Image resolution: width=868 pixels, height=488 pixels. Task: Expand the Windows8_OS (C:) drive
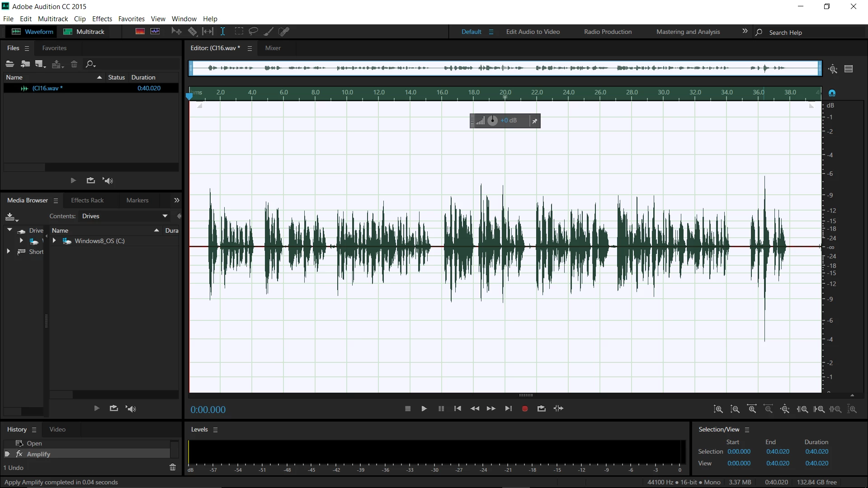54,241
